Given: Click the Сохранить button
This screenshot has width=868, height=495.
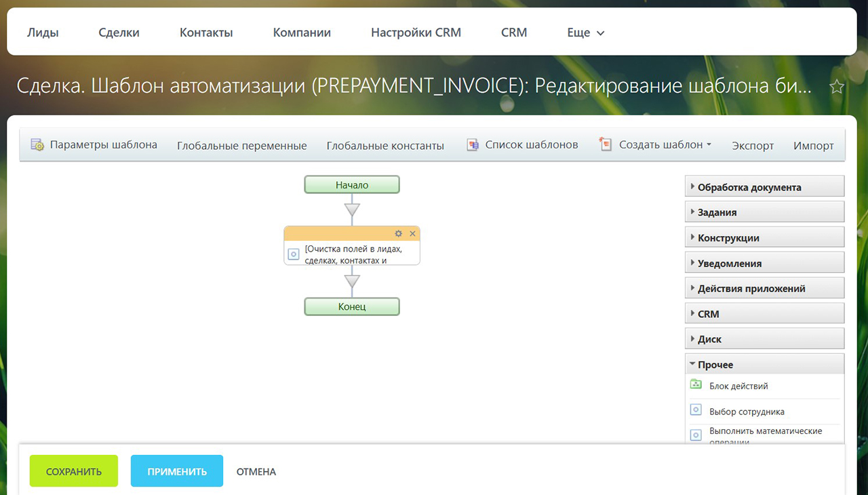Looking at the screenshot, I should (74, 471).
